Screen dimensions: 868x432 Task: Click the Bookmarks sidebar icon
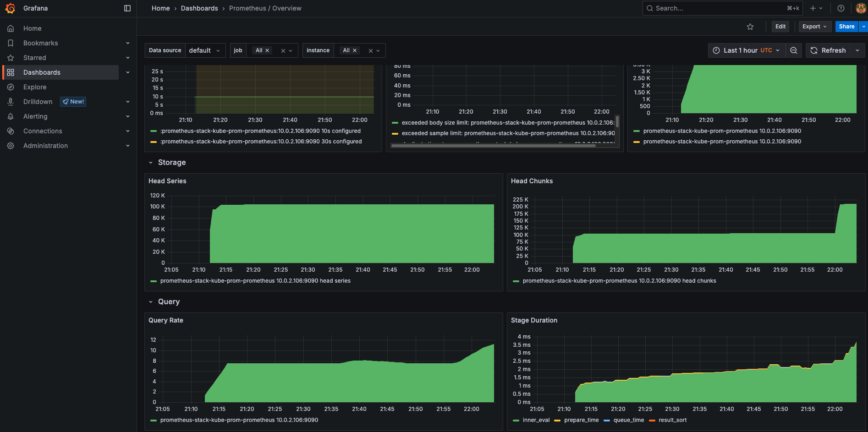(x=11, y=43)
